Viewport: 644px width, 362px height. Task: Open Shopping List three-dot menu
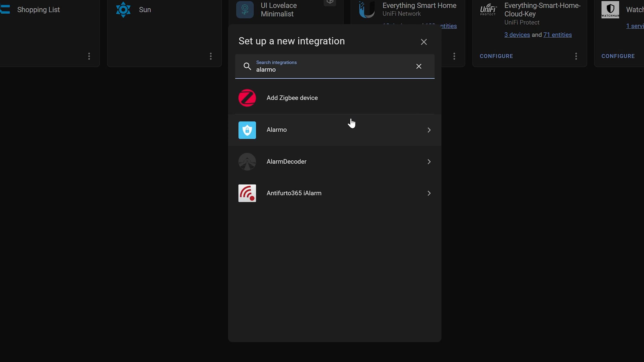[x=89, y=56]
